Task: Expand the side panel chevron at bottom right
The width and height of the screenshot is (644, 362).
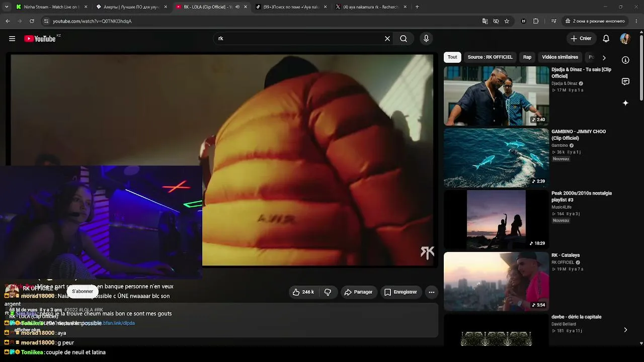Action: pyautogui.click(x=625, y=330)
